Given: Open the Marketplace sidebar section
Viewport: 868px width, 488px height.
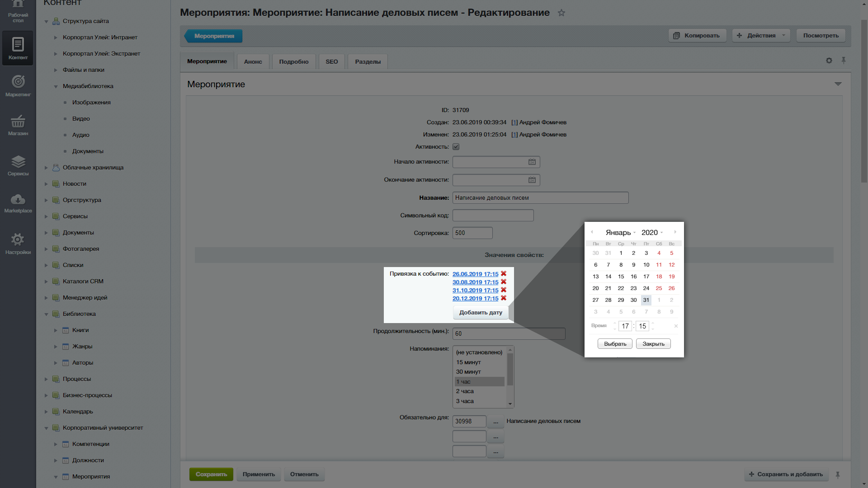Looking at the screenshot, I should 18,203.
